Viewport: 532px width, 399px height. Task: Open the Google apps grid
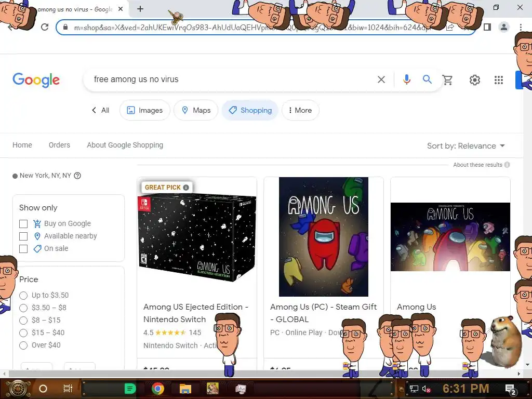(x=498, y=80)
